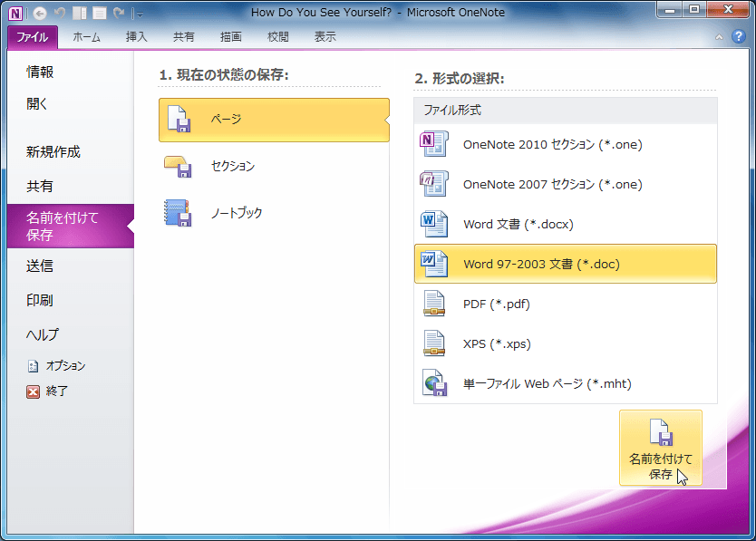Screen dimensions: 756x541
Task: Switch to the 挿入 tab
Action: (x=137, y=37)
